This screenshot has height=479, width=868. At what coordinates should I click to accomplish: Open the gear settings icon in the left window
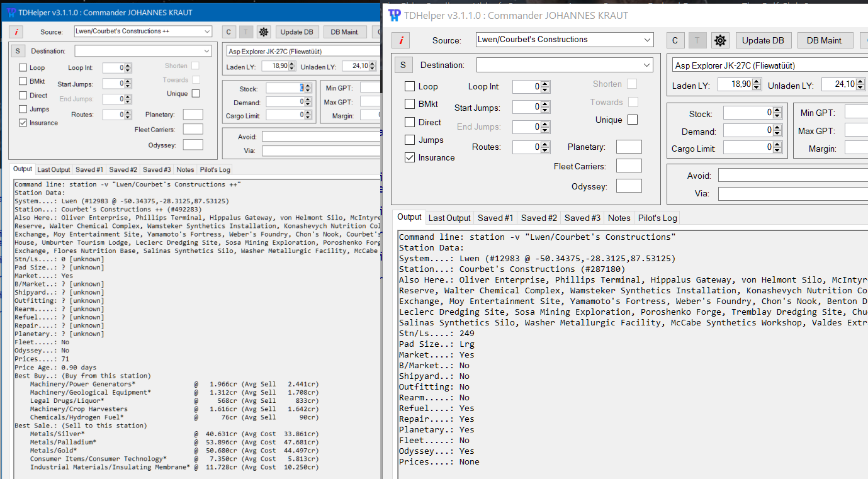pyautogui.click(x=264, y=32)
